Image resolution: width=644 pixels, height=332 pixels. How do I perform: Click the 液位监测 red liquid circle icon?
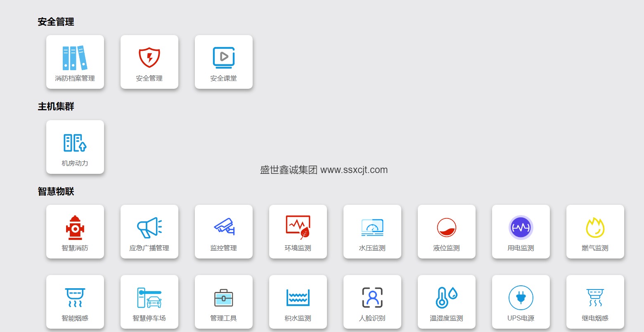[x=447, y=228]
